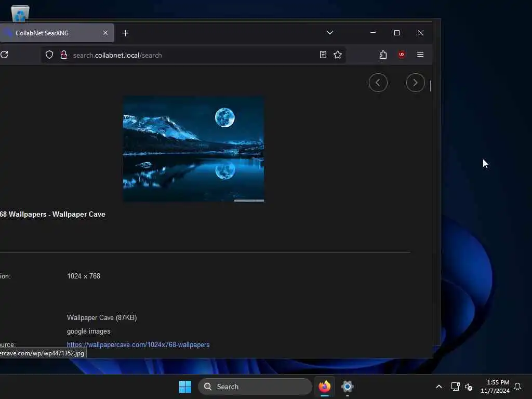532x399 pixels.
Task: Show next image result
Action: click(415, 83)
